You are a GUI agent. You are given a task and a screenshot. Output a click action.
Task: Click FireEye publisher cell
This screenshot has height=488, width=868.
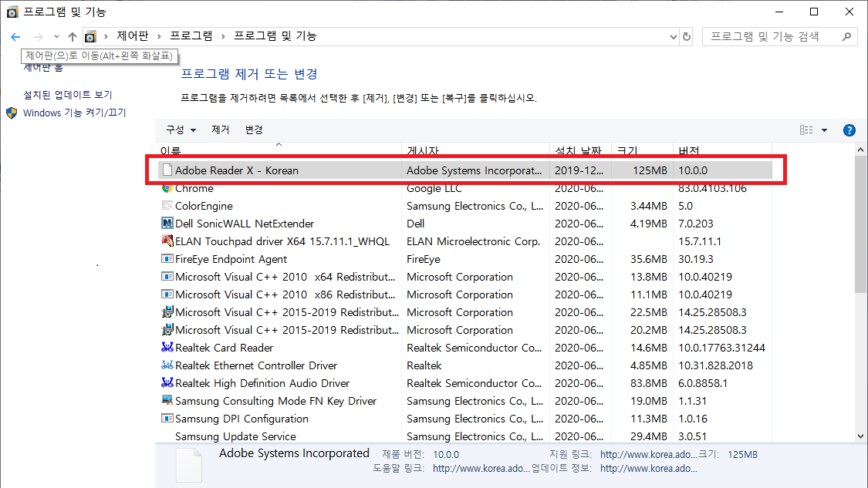click(x=424, y=259)
